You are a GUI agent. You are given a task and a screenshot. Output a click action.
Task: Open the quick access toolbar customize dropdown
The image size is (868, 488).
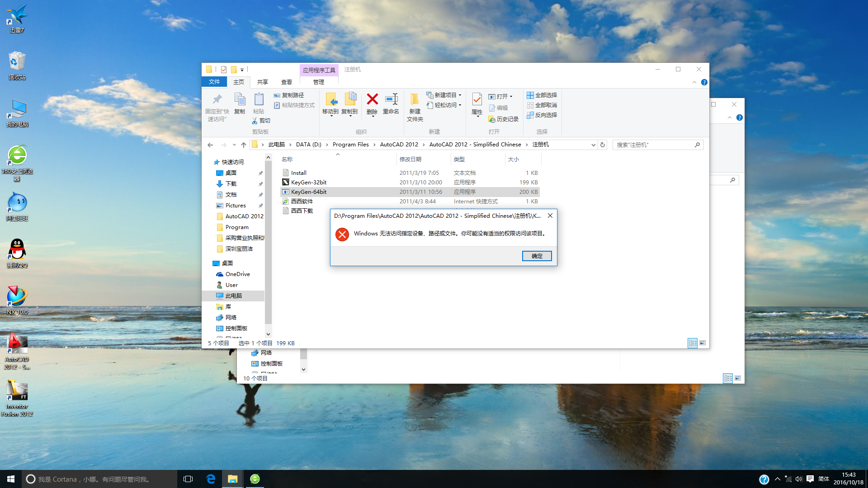point(242,70)
